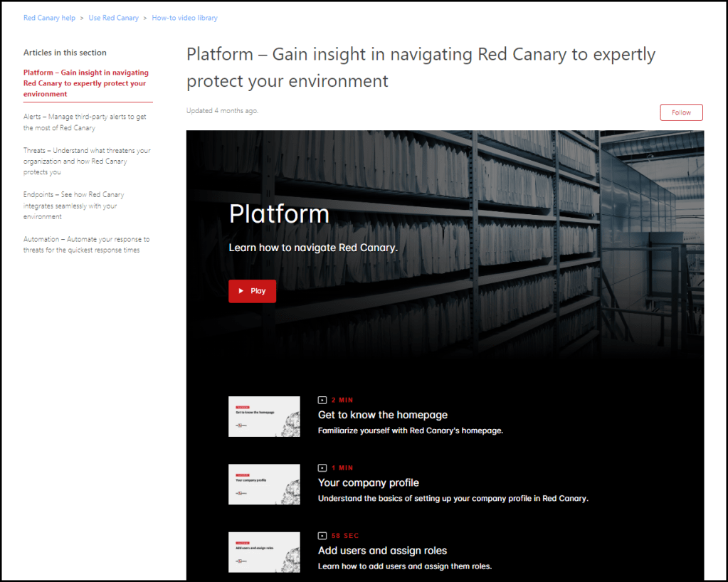
Task: Click the video icon beside the 58 SEC label
Action: 322,535
